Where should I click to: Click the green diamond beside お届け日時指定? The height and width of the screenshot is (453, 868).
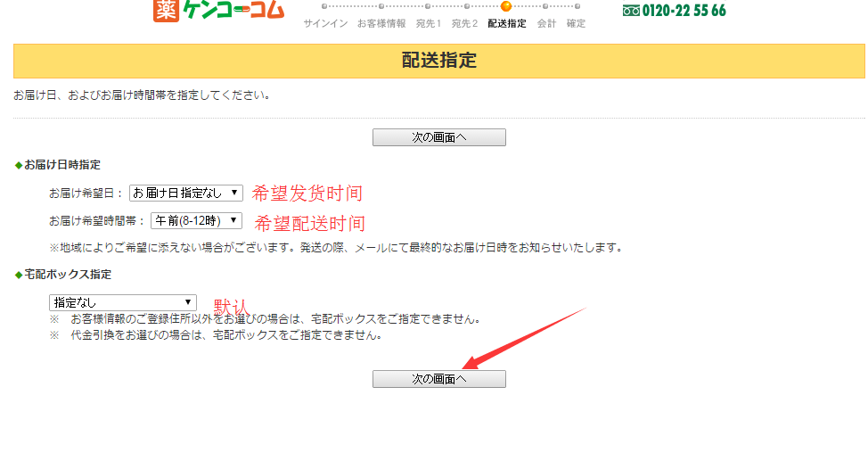18,165
